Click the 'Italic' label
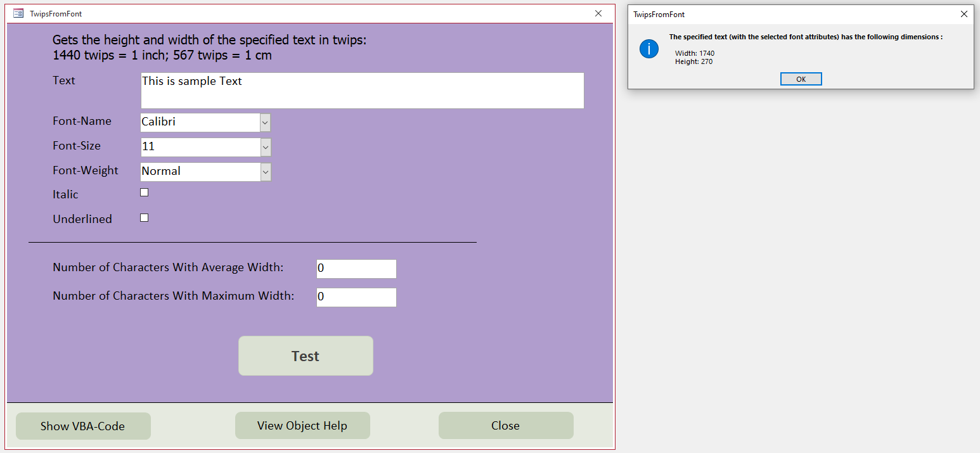980x453 pixels. [x=65, y=195]
